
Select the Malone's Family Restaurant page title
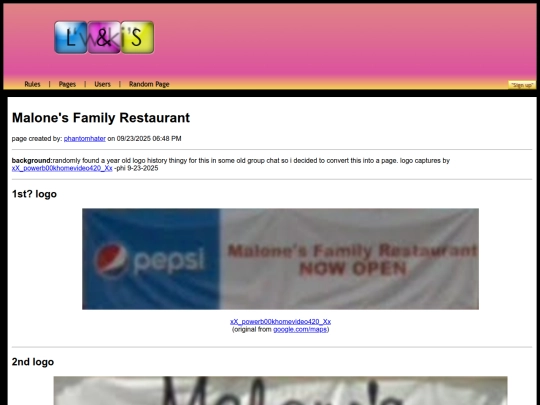101,118
